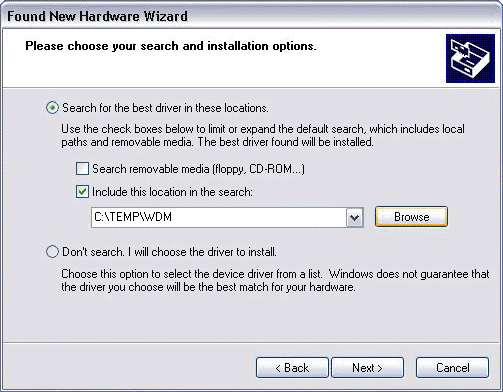The height and width of the screenshot is (392, 503).
Task: Click inside the C:\TEMP\WDM path field
Action: (x=219, y=218)
